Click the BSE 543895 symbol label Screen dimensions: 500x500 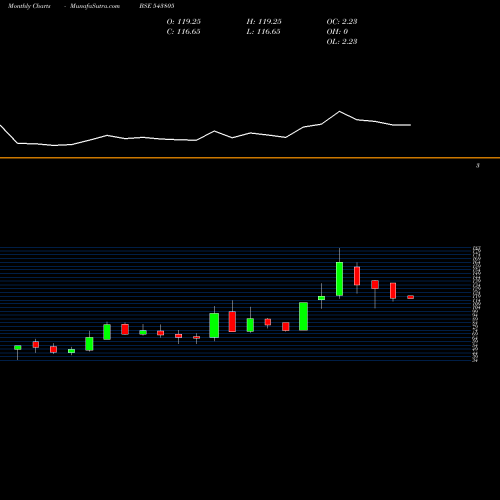157,6
